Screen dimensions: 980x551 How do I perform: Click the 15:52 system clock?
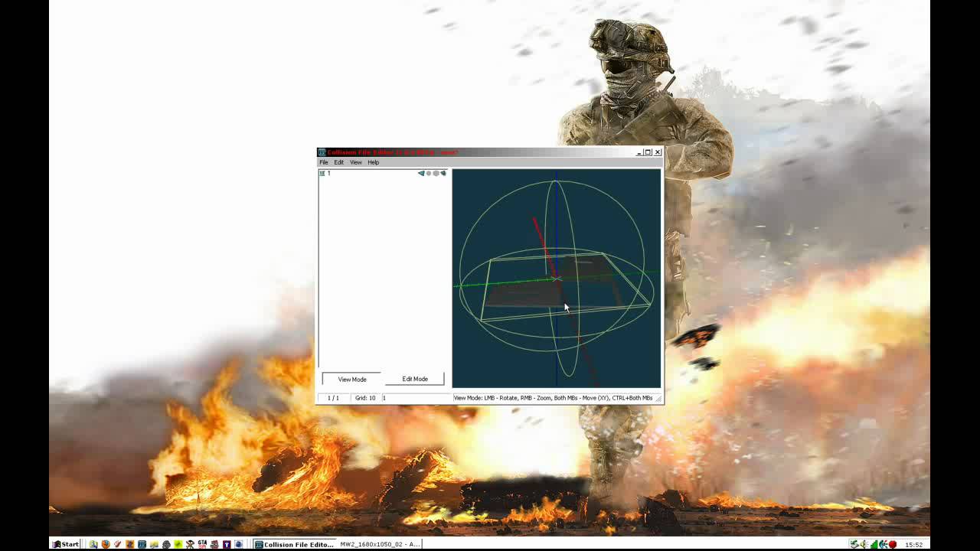click(913, 544)
